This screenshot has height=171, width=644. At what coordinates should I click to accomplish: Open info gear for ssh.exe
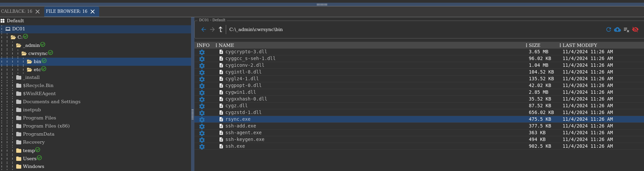[x=202, y=147]
